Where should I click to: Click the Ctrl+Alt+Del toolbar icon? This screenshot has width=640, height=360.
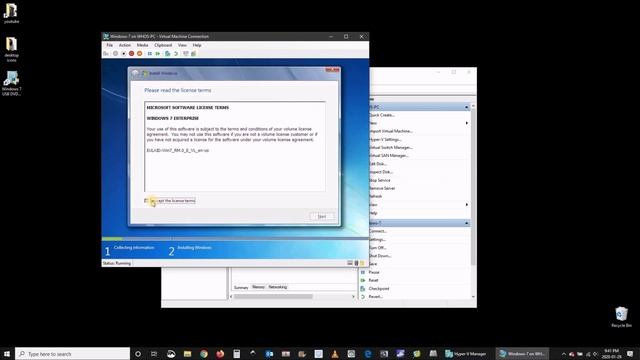(x=106, y=53)
